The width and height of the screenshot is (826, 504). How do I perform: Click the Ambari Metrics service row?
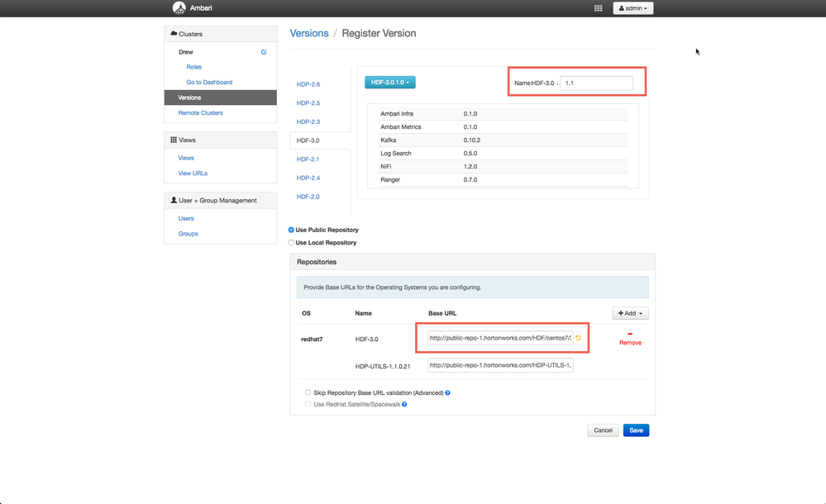click(x=503, y=127)
